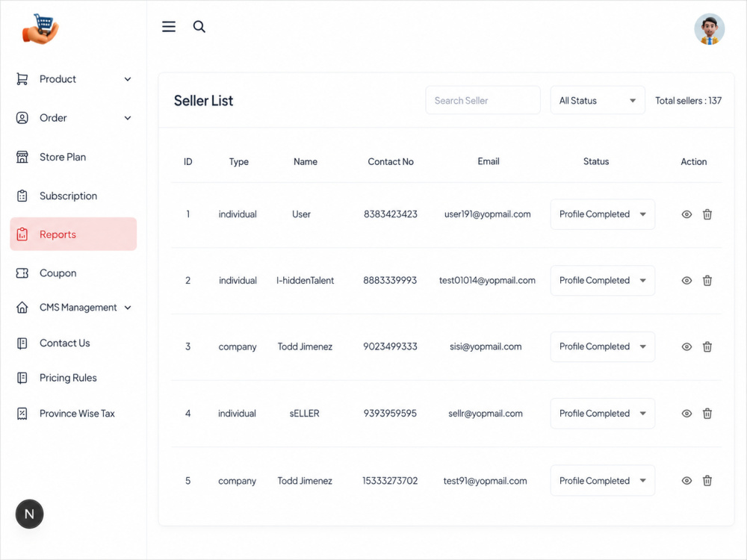This screenshot has height=560, width=747.
Task: Open search with the magnifier icon
Action: click(x=199, y=27)
